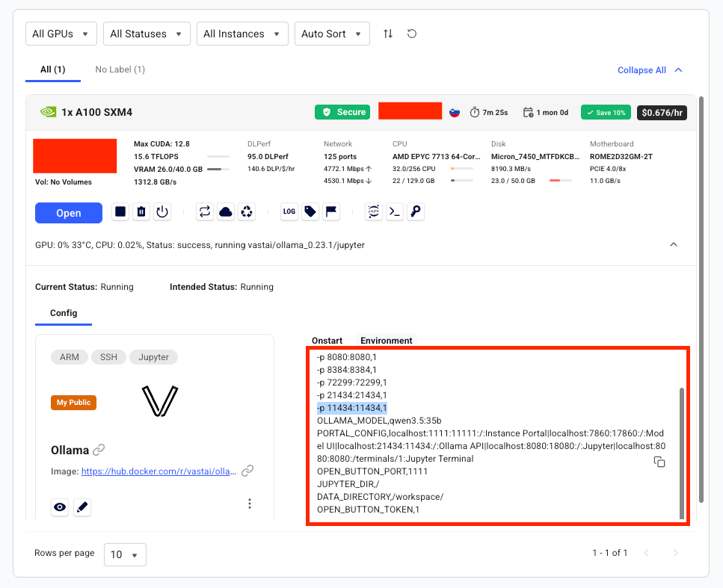Click the Ollama template logo
723x588 pixels.
(160, 401)
